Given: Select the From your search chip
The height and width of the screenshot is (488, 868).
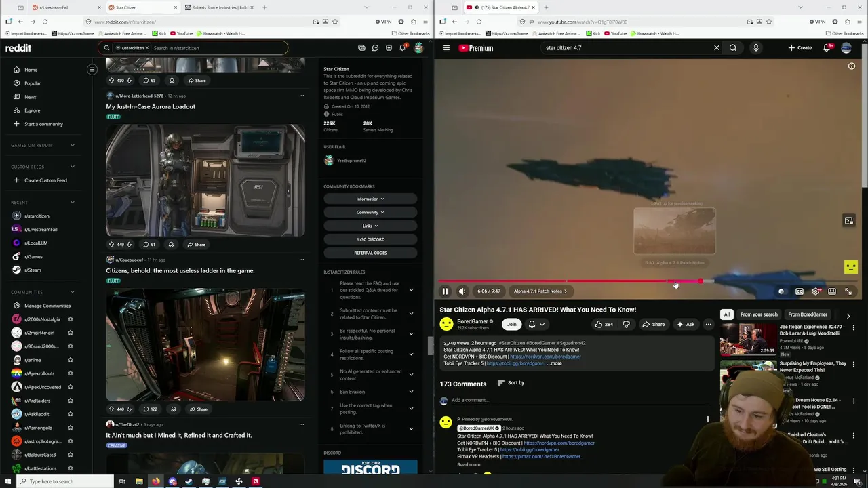Looking at the screenshot, I should [x=759, y=314].
